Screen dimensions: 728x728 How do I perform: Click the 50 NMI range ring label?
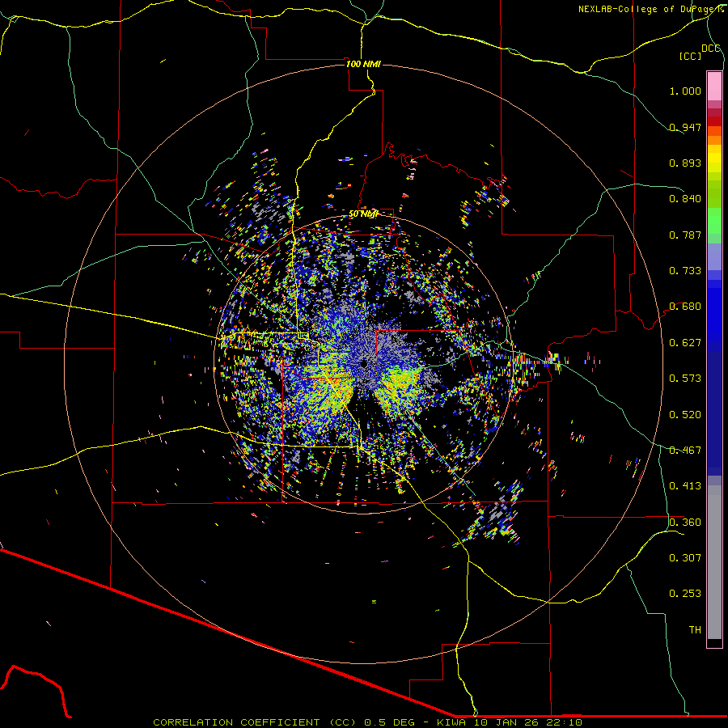click(363, 214)
